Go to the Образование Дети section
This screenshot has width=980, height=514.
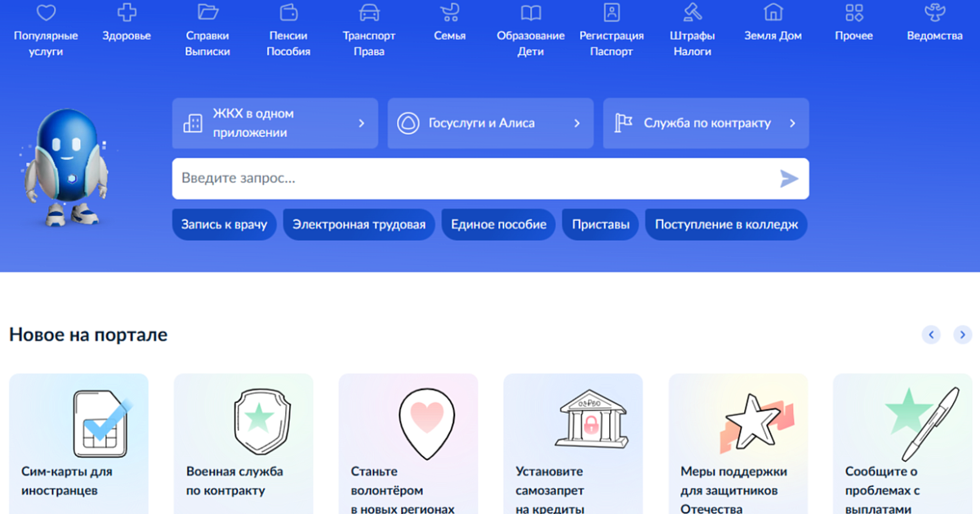click(x=530, y=43)
